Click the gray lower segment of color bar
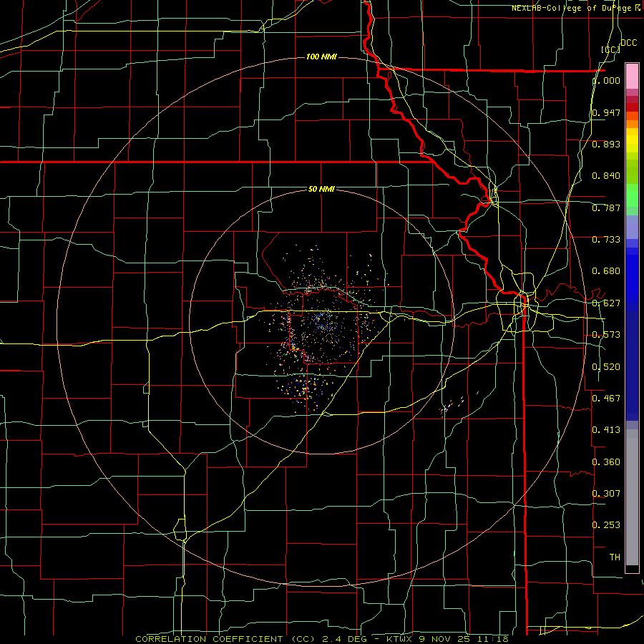Viewport: 644px width, 644px height. click(x=632, y=497)
